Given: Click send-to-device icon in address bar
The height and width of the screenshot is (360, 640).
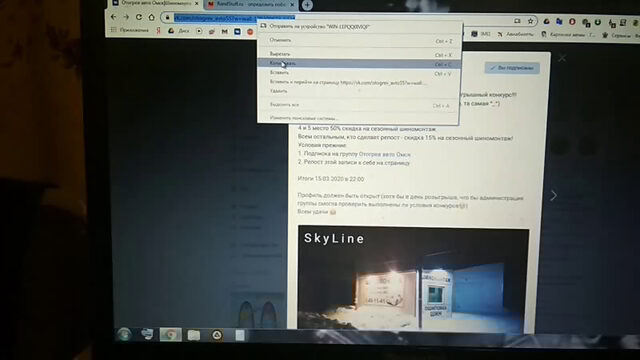Looking at the screenshot, I should 517,21.
